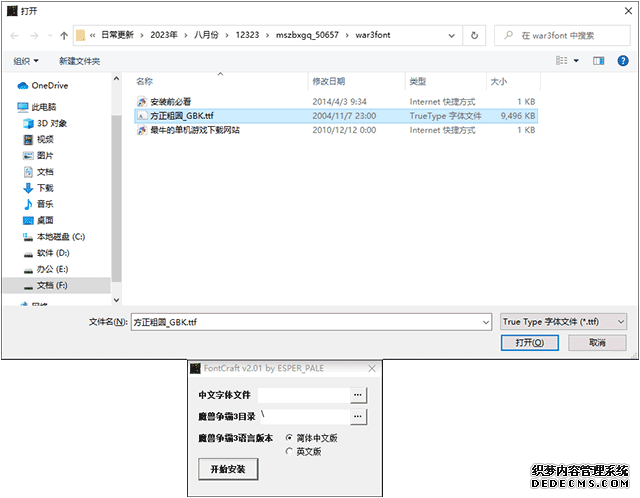This screenshot has height=498, width=640.
Task: Select 英文版 radio option
Action: (x=290, y=451)
